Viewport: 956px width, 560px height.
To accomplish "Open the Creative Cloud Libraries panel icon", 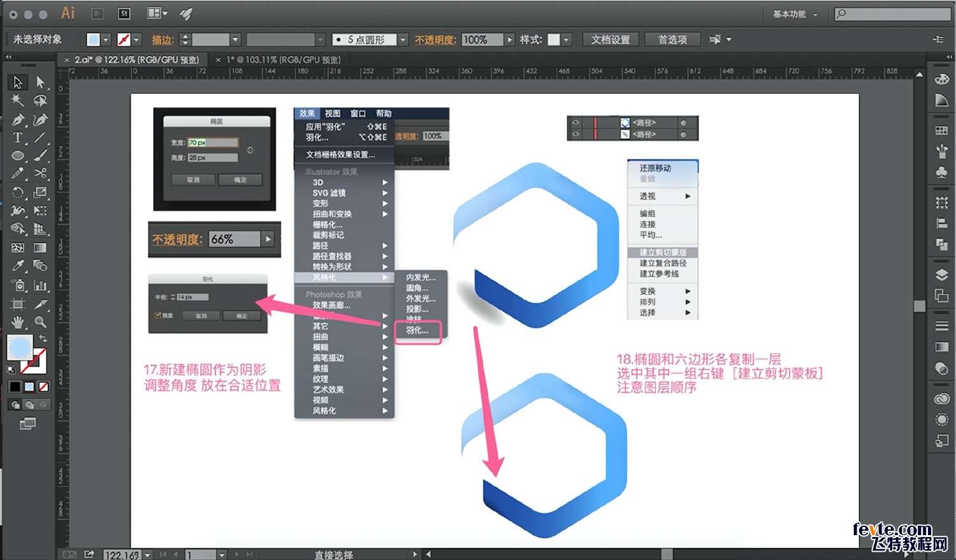I will 941,399.
